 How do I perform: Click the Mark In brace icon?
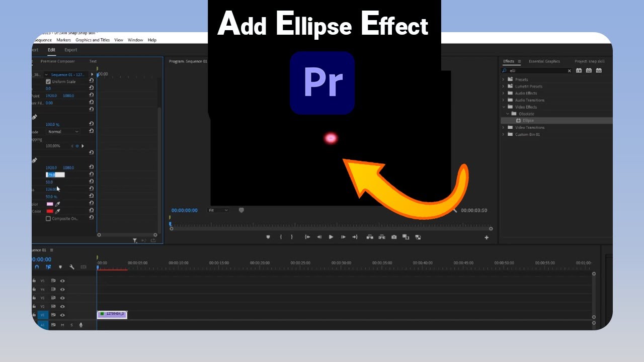(x=281, y=237)
